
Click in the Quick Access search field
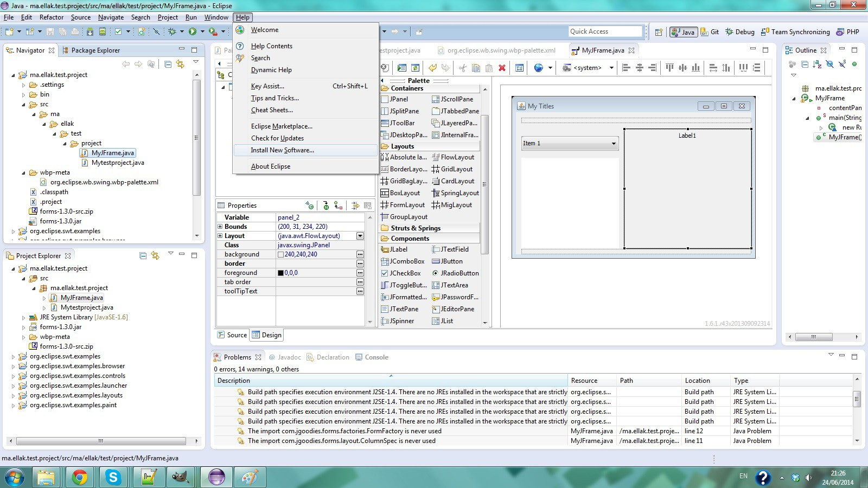point(605,31)
